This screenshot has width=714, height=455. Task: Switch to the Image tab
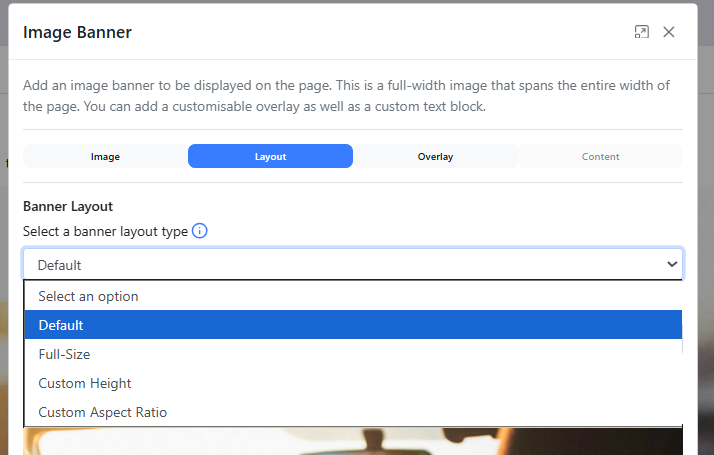[105, 156]
